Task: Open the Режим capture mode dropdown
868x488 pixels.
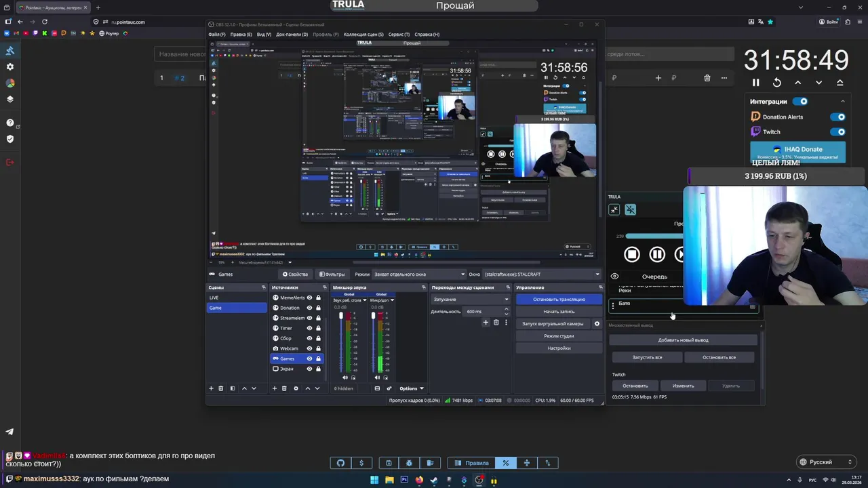Action: coord(420,274)
